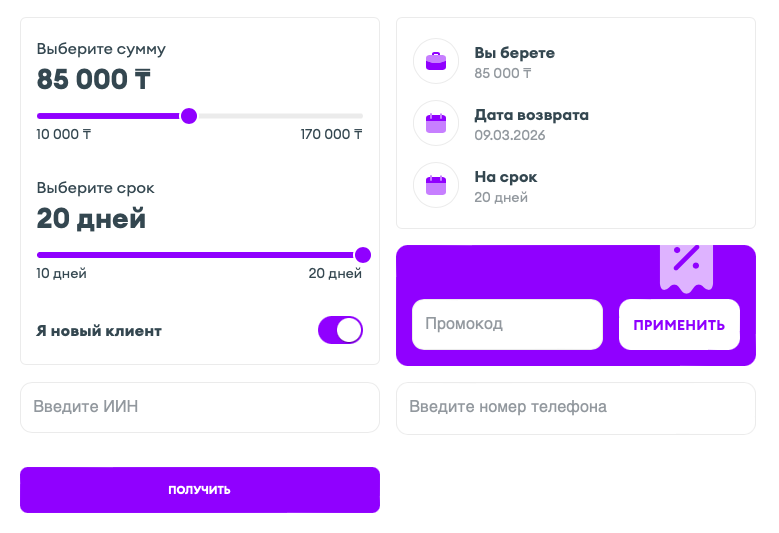The width and height of the screenshot is (779, 533).
Task: Click the "Введите ИИН" input field
Action: tap(200, 407)
